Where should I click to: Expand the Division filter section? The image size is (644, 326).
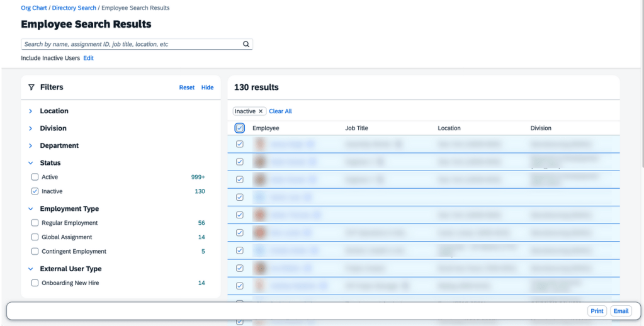tap(30, 128)
